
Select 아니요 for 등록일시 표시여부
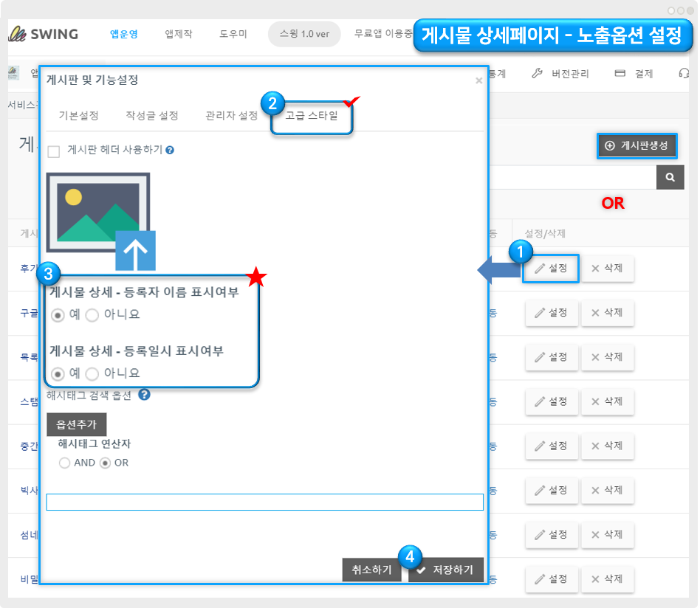[x=92, y=373]
